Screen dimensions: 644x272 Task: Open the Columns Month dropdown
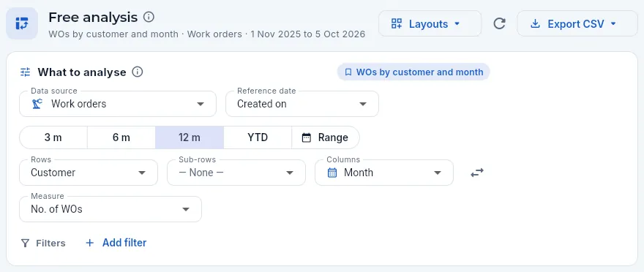click(384, 173)
